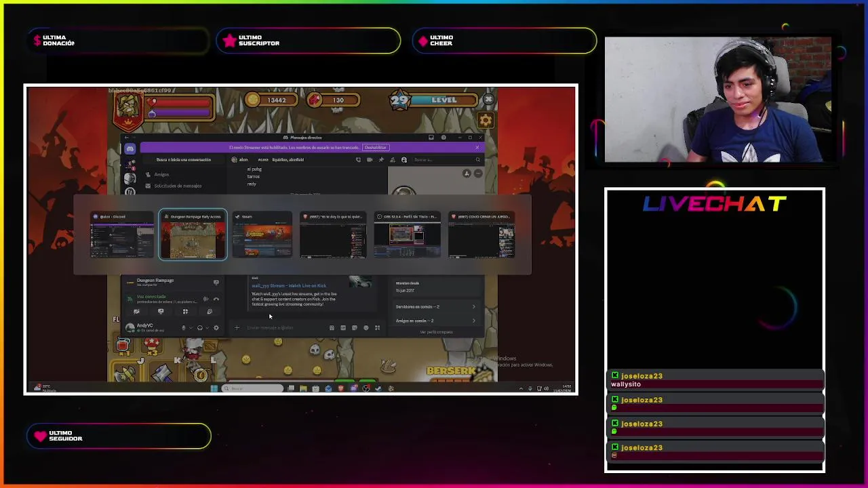Open Solicitudes de mensajes entry
Screen dimensions: 868x488
pos(178,186)
